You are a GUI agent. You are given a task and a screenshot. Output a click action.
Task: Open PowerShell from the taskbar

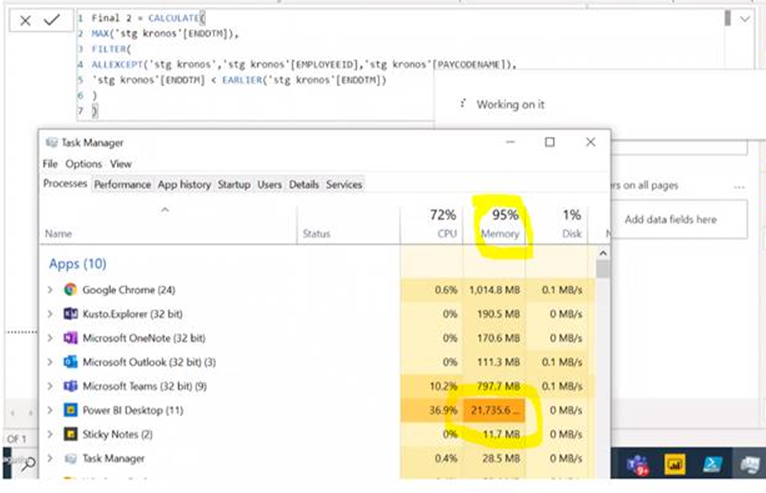(712, 464)
